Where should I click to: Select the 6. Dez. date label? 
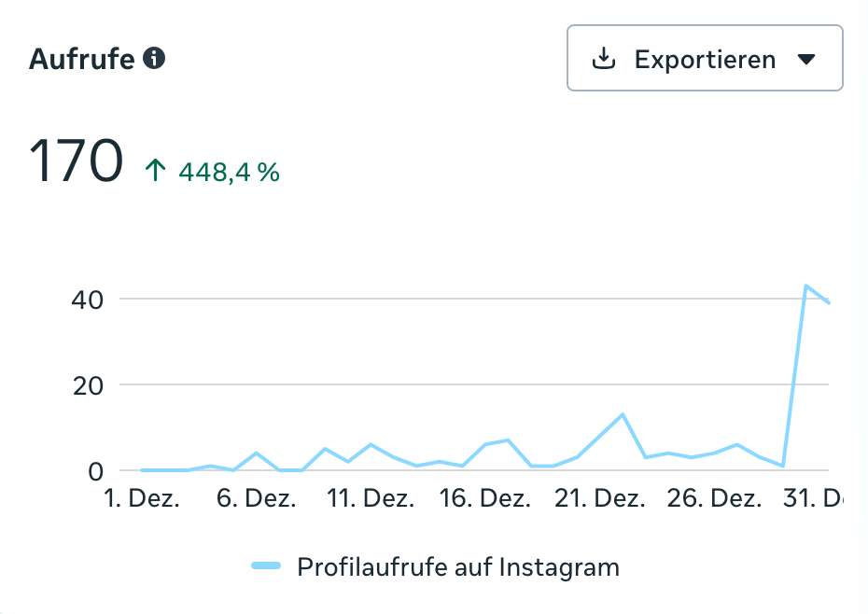pyautogui.click(x=257, y=498)
